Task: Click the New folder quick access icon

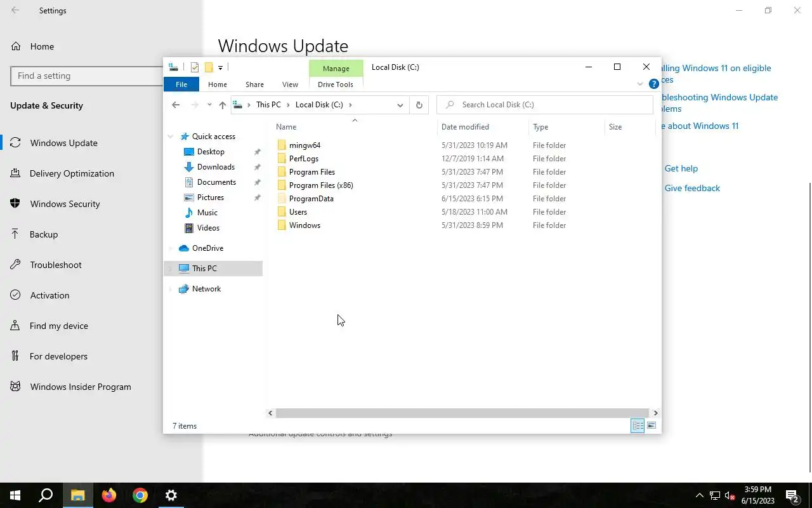Action: (208, 67)
